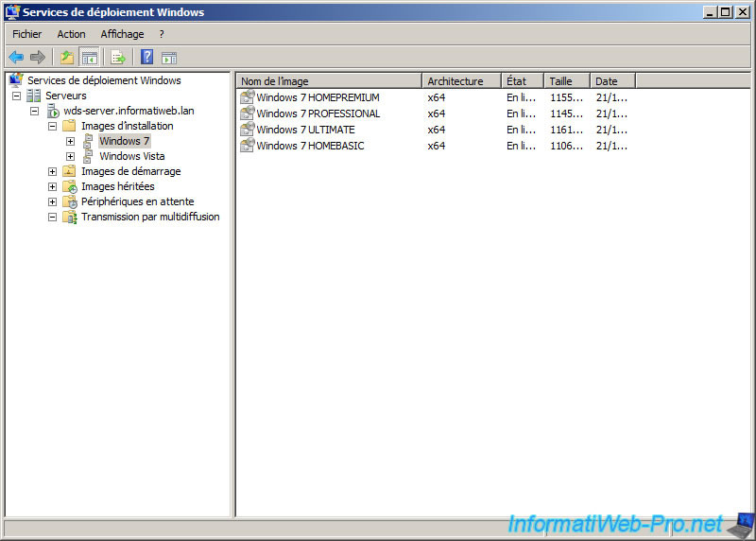
Task: Click the title bar application icon
Action: tap(12, 12)
